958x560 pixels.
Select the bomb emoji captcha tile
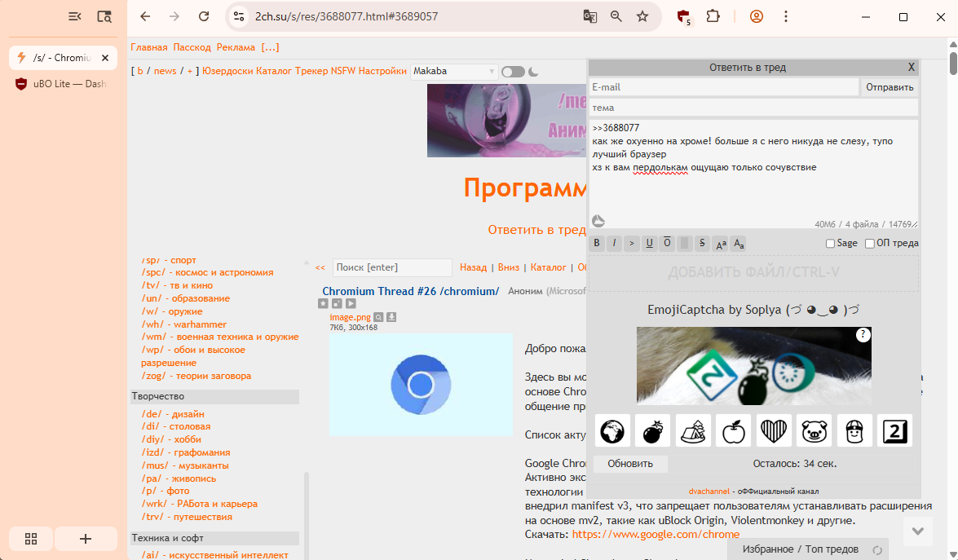click(652, 430)
